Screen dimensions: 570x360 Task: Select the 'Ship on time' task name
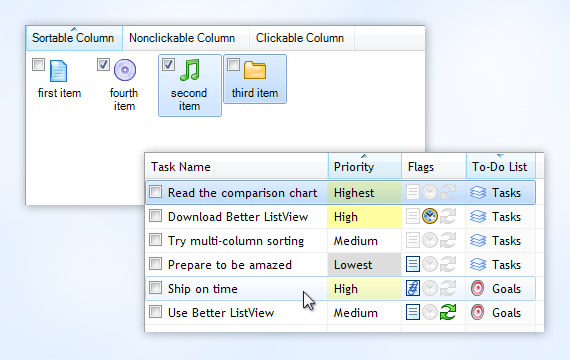tap(202, 289)
